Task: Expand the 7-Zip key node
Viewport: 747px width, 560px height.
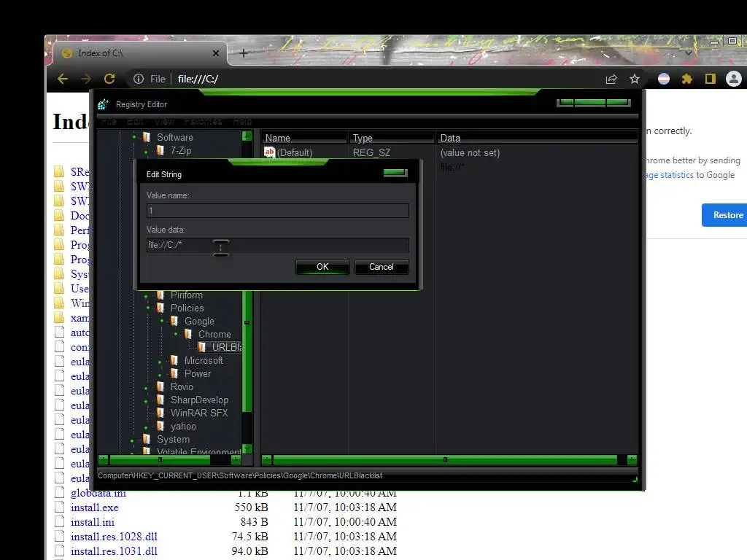Action: (x=146, y=152)
